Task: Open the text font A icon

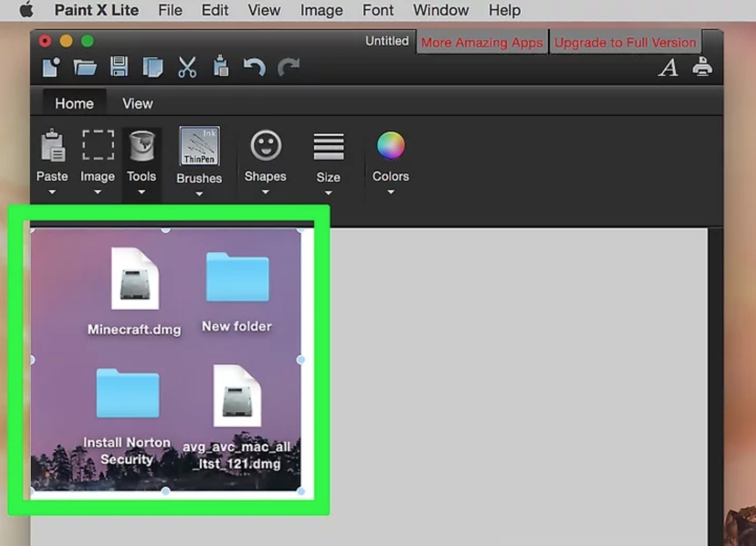Action: point(668,68)
